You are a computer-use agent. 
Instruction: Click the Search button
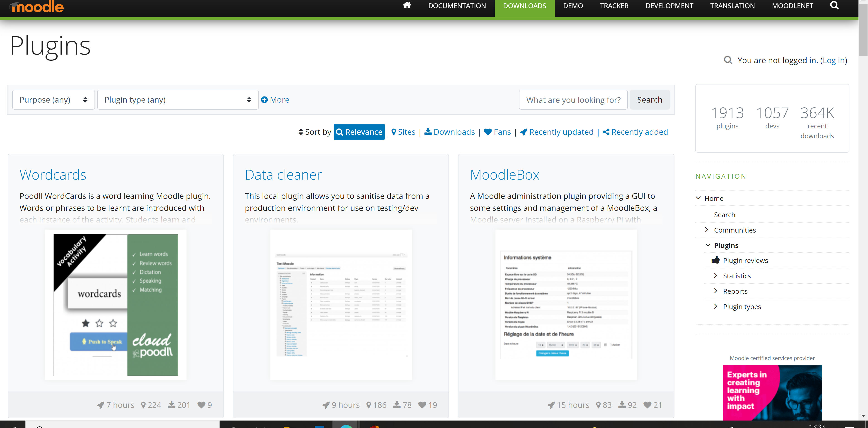point(649,100)
